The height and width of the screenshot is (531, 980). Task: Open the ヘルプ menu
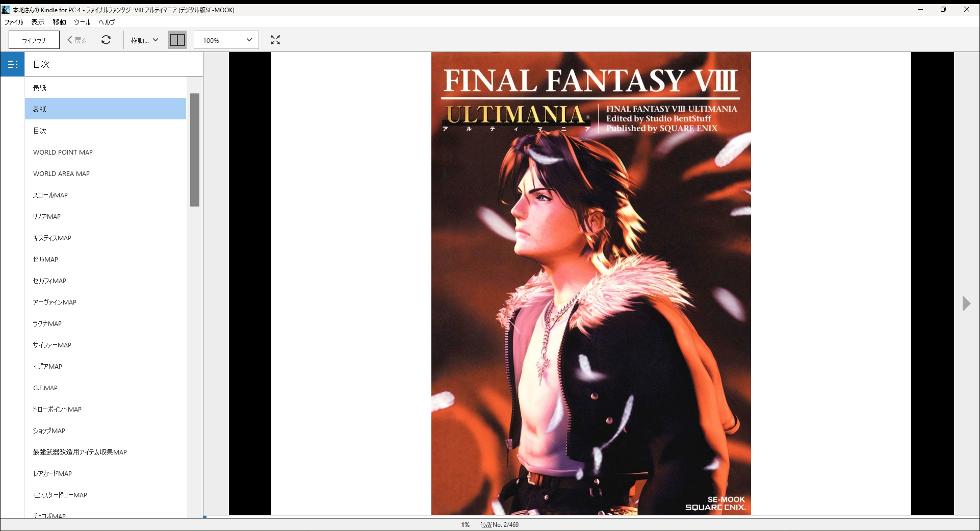point(107,22)
